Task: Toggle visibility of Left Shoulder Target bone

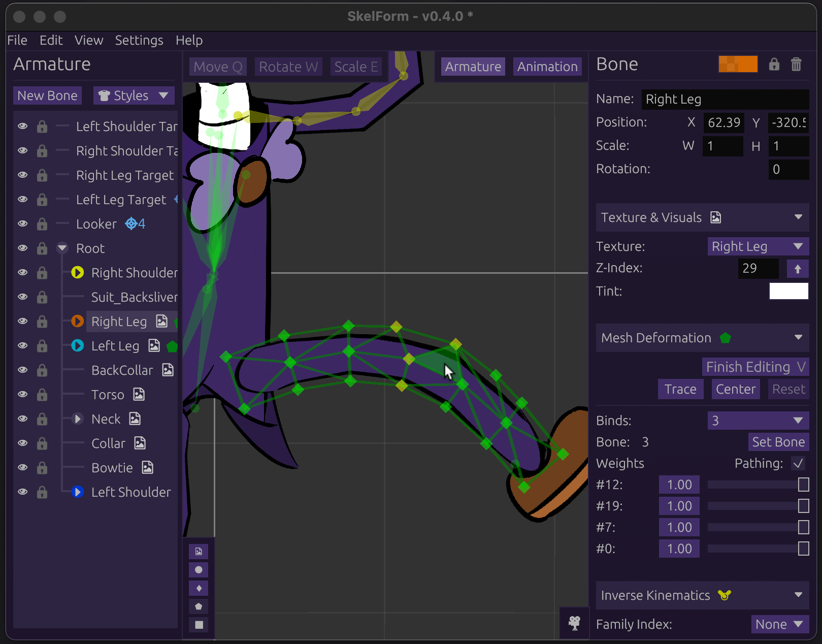Action: [x=22, y=126]
